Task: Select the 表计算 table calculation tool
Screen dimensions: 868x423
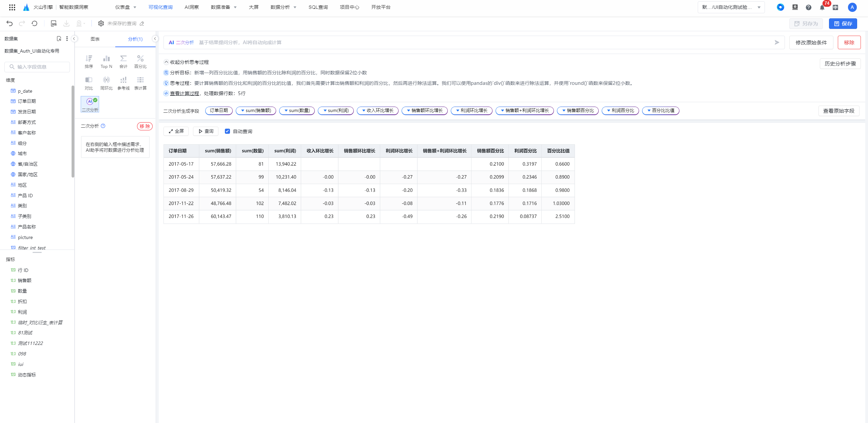Action: (140, 83)
